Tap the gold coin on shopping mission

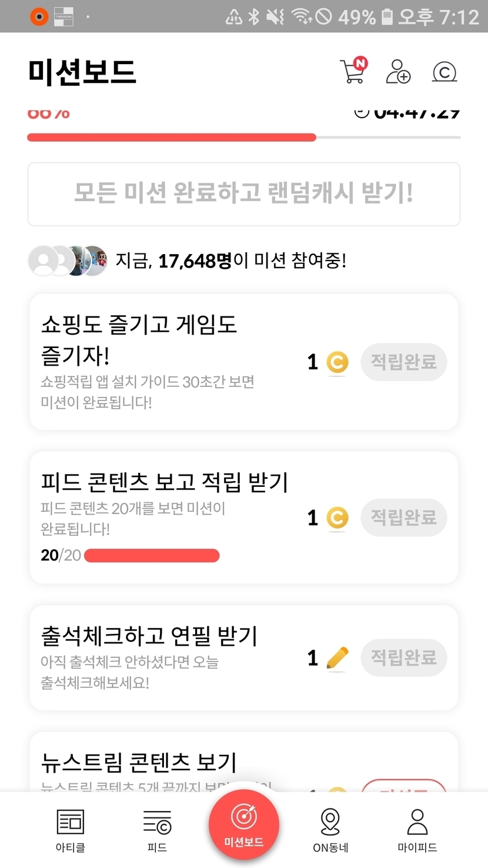tap(337, 362)
